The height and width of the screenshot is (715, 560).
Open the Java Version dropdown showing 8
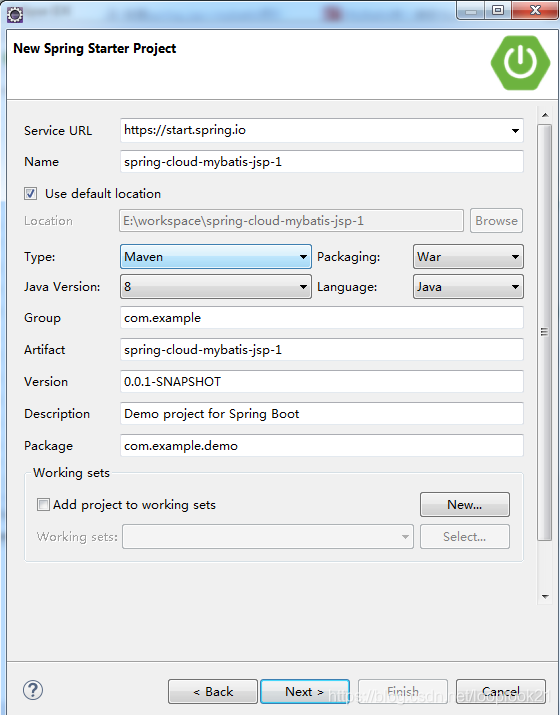coord(216,287)
